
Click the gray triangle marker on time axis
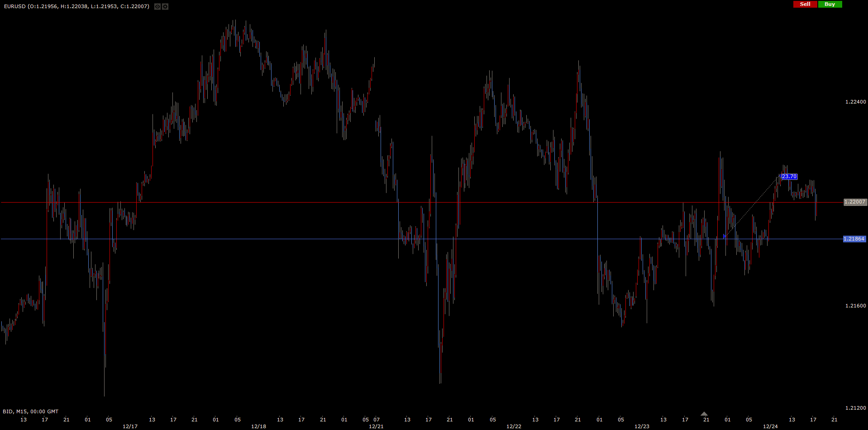704,414
